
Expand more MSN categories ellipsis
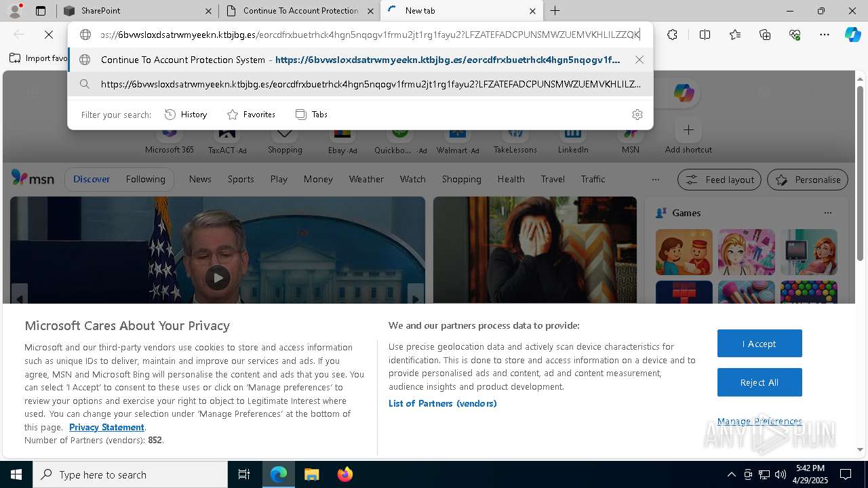pos(655,180)
